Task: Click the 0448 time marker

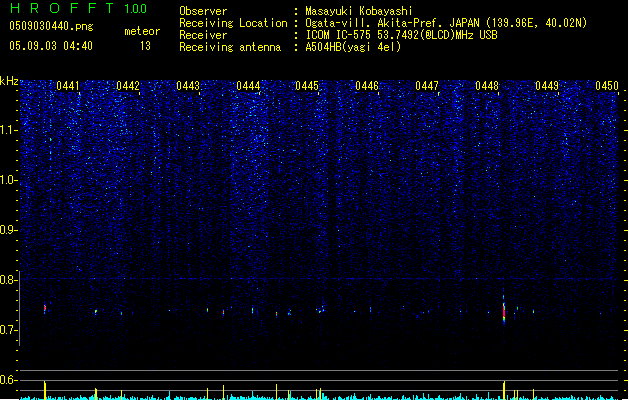Action: click(487, 85)
